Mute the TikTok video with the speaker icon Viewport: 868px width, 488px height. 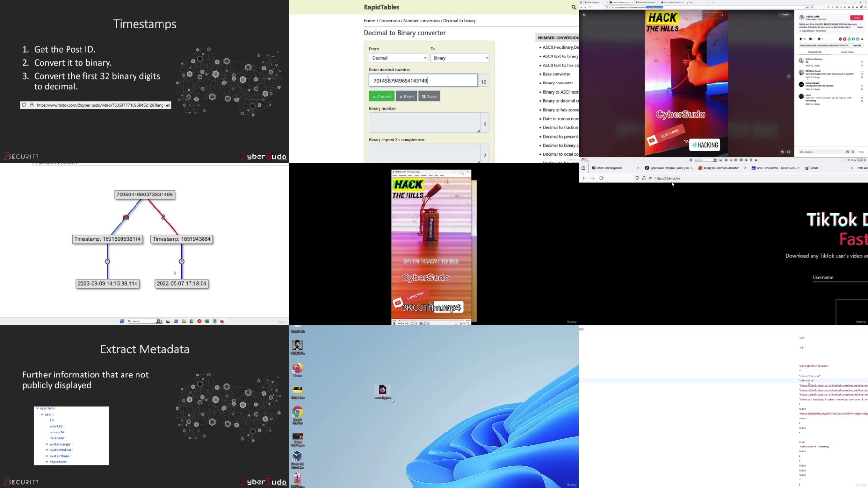click(789, 152)
